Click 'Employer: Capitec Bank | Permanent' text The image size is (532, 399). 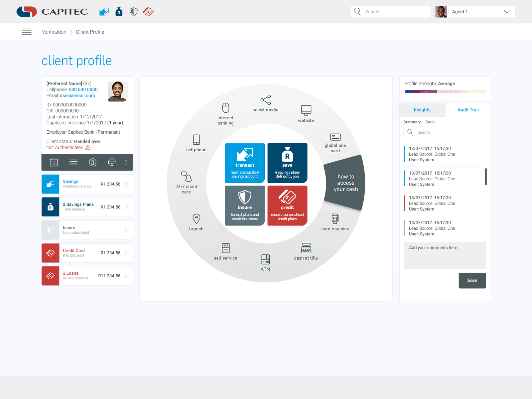83,132
